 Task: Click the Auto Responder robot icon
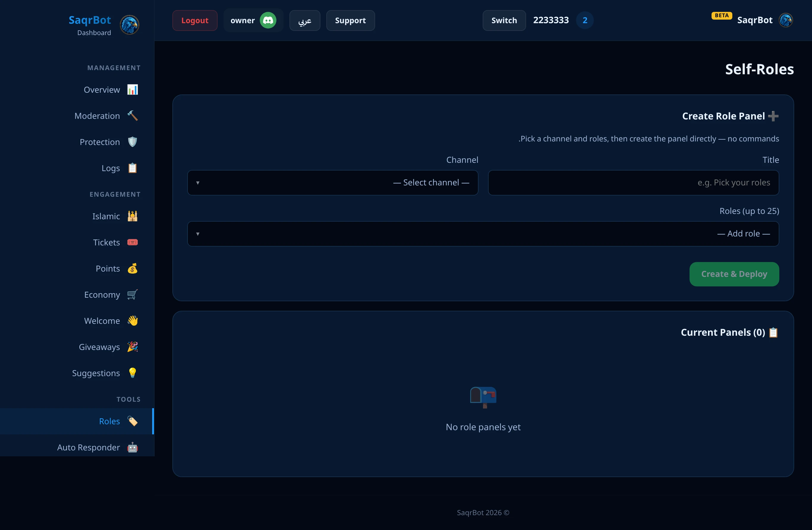(132, 447)
